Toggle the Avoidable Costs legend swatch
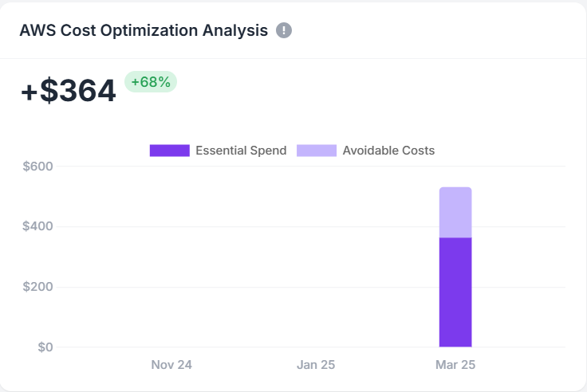 pos(317,151)
